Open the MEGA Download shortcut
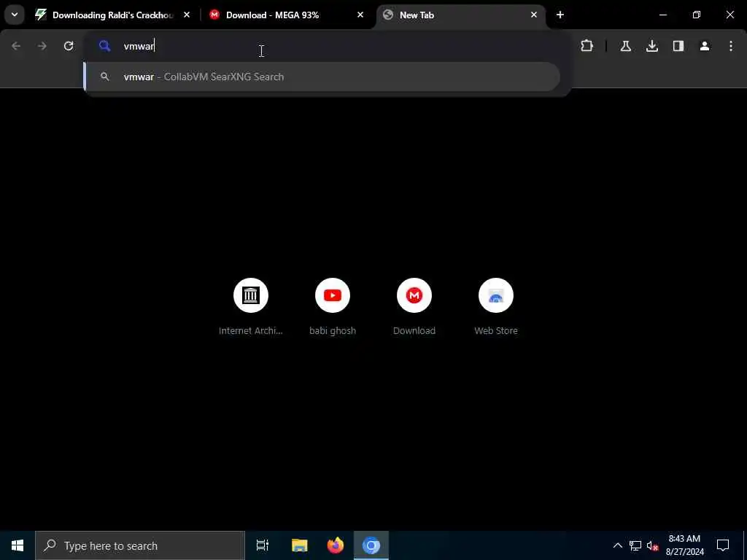The height and width of the screenshot is (560, 747). 414,307
